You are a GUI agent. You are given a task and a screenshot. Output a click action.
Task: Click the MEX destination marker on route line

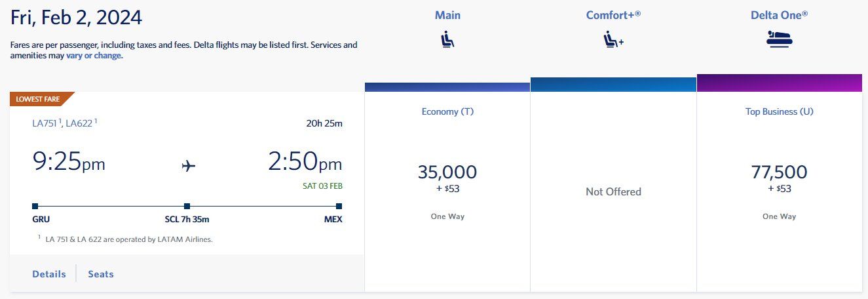(x=339, y=206)
